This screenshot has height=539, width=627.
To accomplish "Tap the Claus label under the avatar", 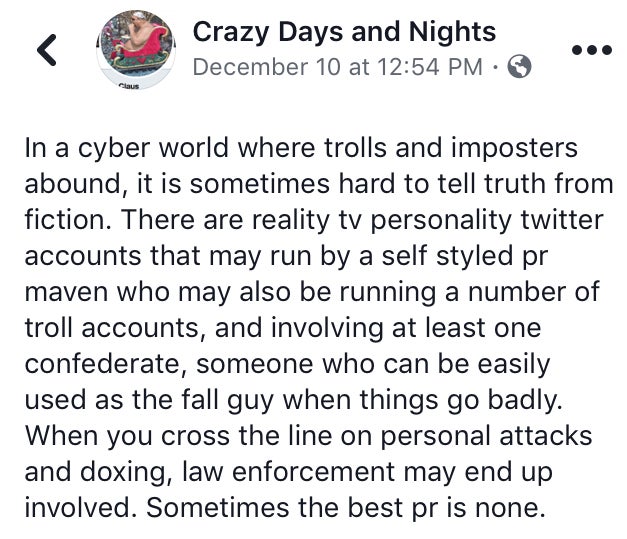I will pos(129,86).
